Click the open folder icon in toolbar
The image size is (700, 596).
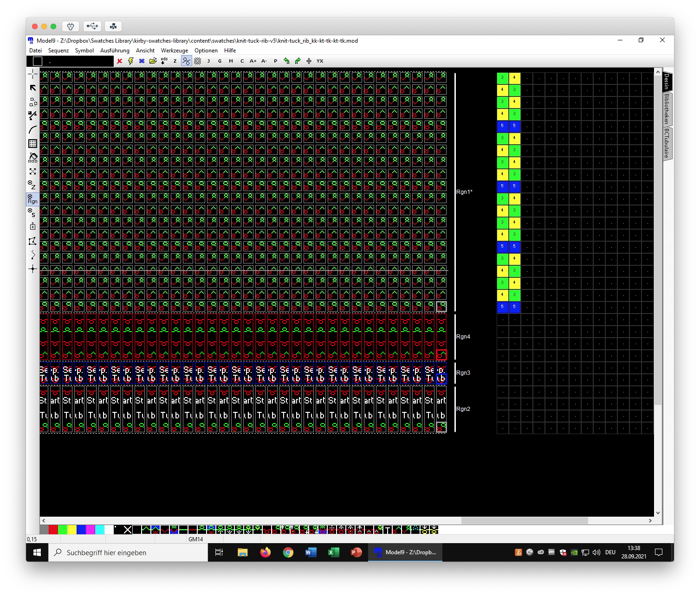coord(153,61)
